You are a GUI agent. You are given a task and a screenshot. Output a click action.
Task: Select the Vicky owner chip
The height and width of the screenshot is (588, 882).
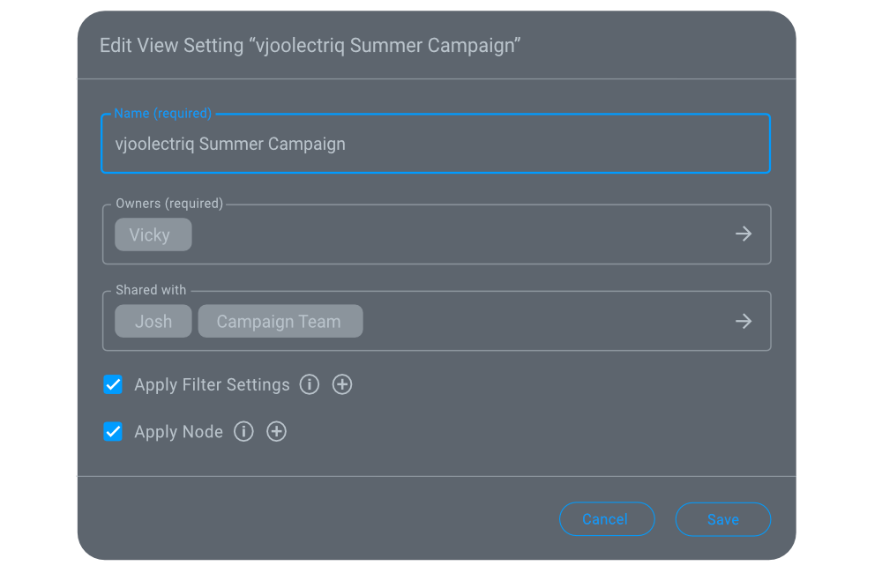tap(153, 234)
